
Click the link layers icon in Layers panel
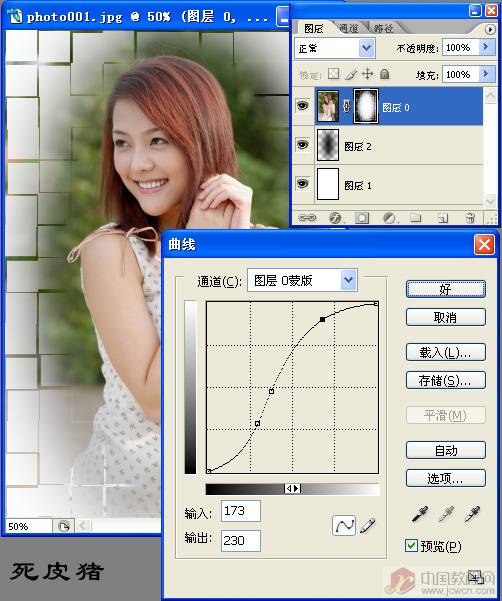(x=307, y=218)
